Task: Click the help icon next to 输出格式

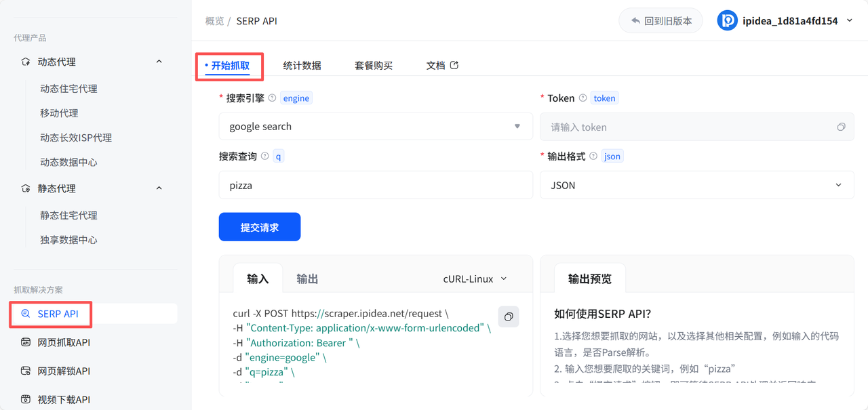Action: 593,156
